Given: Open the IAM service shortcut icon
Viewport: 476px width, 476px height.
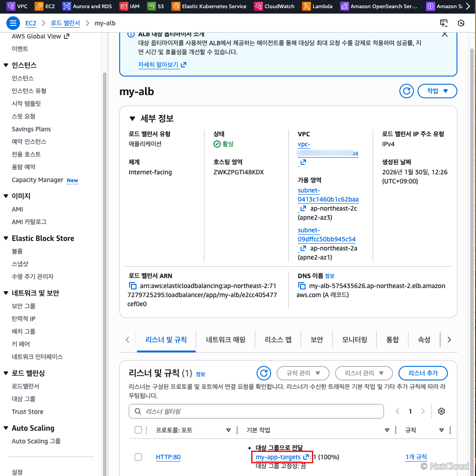Looking at the screenshot, I should 123,6.
